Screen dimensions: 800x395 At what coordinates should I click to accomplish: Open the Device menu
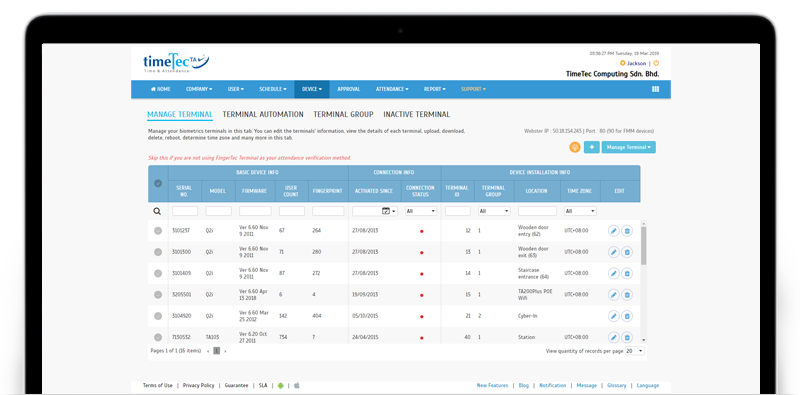pyautogui.click(x=312, y=89)
